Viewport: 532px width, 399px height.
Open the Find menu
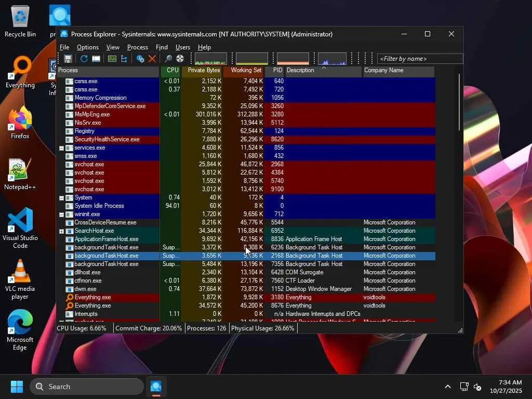coord(162,47)
